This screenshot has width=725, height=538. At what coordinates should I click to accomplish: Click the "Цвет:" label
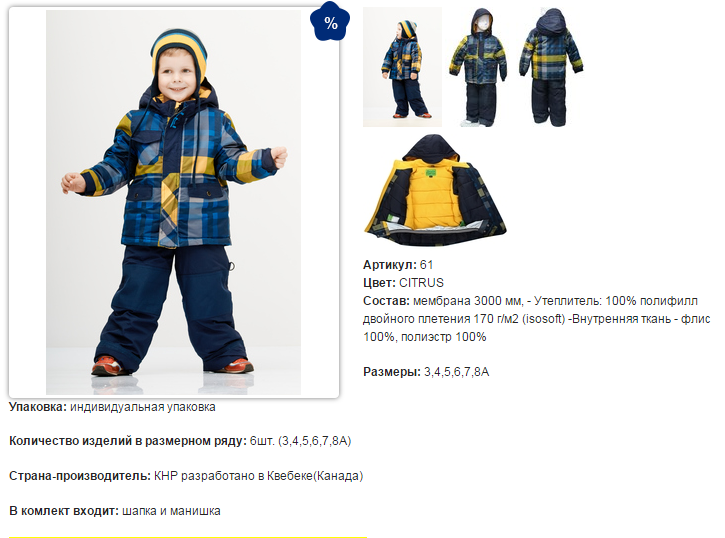pyautogui.click(x=379, y=283)
